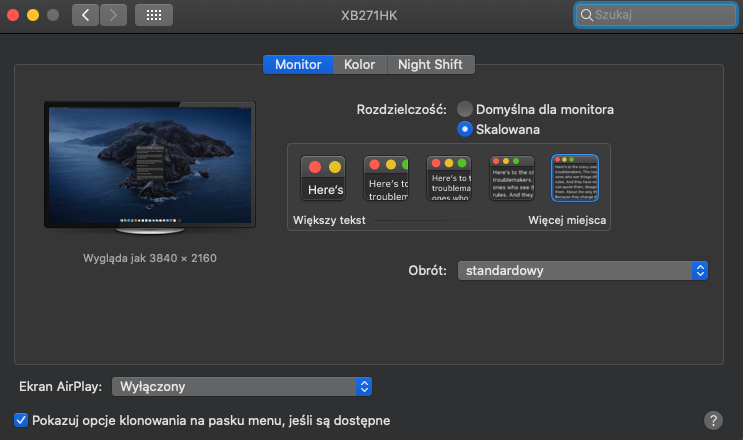The height and width of the screenshot is (440, 743).
Task: Select the largest text scaling thumbnail
Action: (x=323, y=179)
